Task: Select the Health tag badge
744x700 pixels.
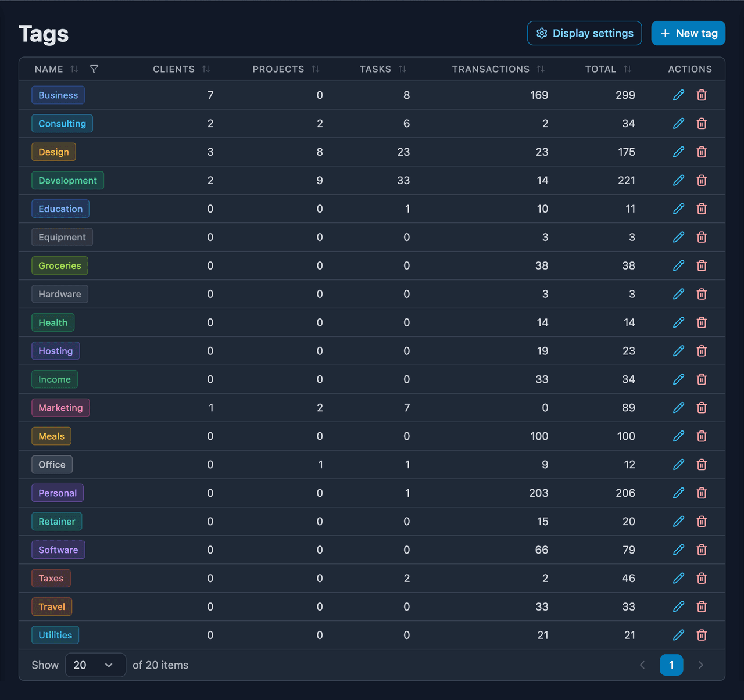Action: (x=53, y=323)
